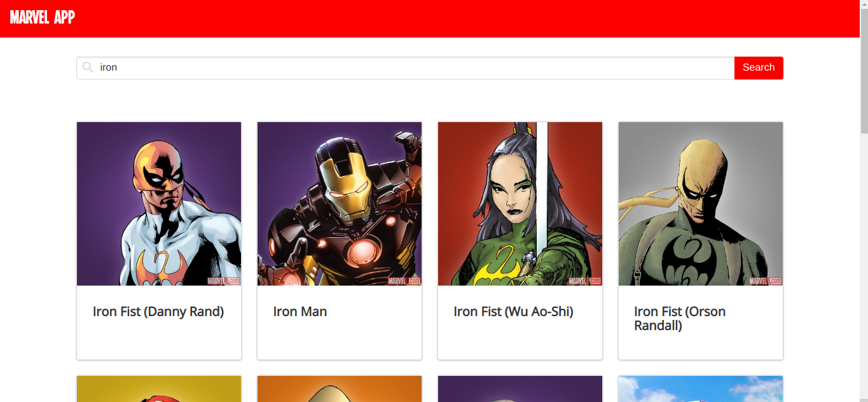Click the purple-background card in second row
868x402 pixels.
pyautogui.click(x=520, y=389)
